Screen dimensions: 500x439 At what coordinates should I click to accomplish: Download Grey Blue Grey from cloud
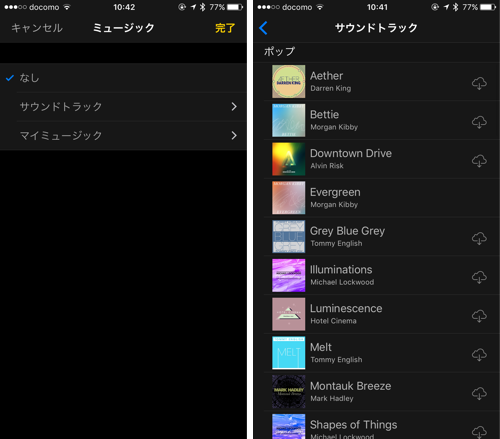pyautogui.click(x=479, y=238)
